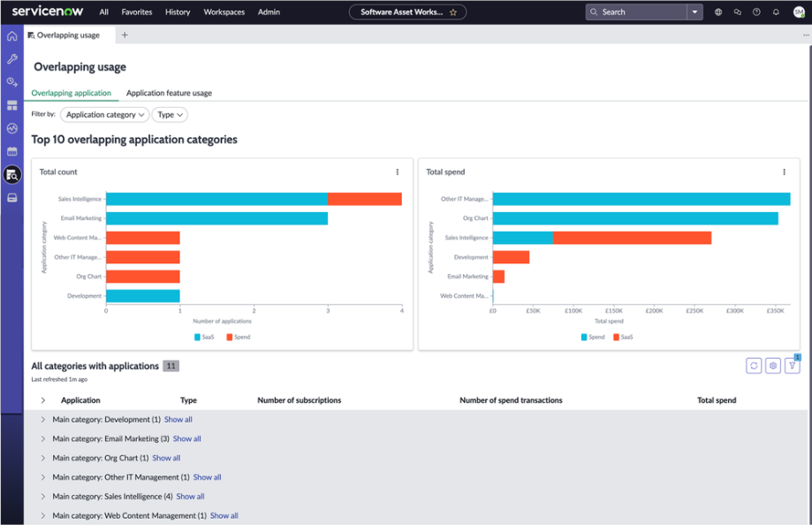
Task: Open the calendar icon in left sidebar
Action: pos(11,151)
